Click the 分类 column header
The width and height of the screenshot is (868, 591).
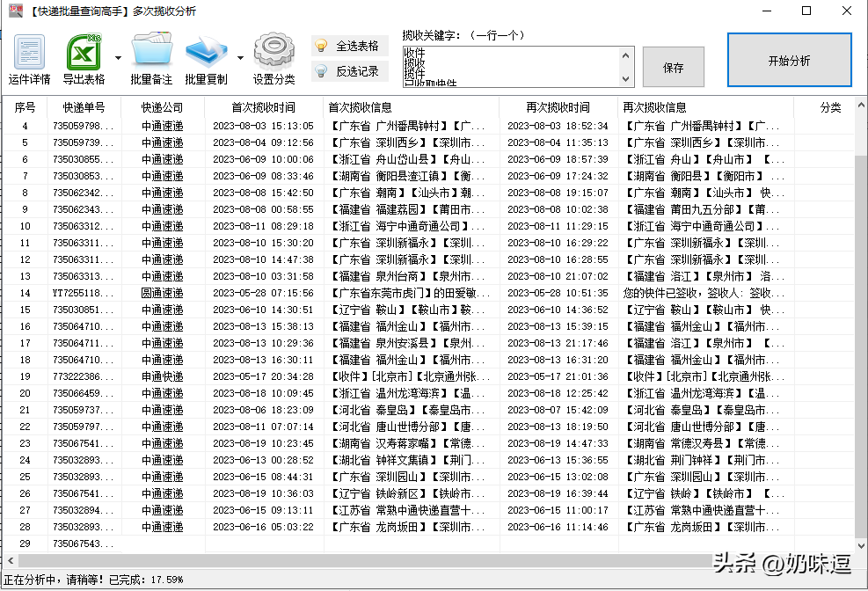click(x=832, y=107)
